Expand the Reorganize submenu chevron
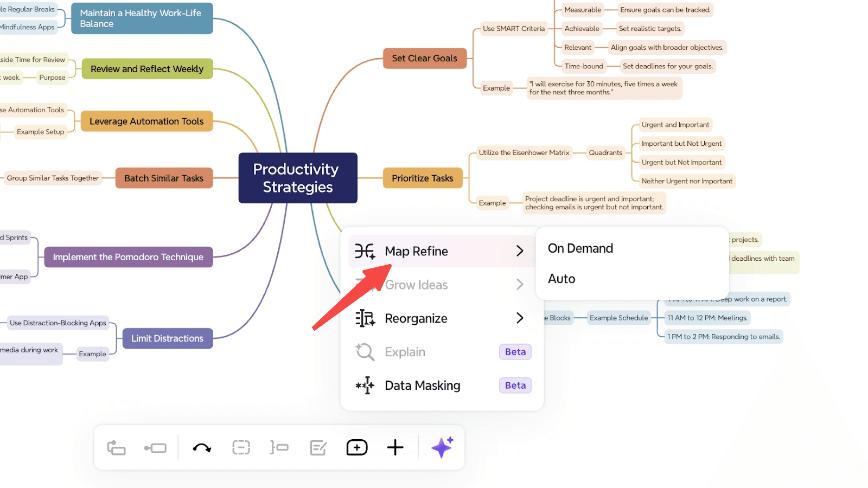Screen dimensions: 868x488 (x=520, y=318)
